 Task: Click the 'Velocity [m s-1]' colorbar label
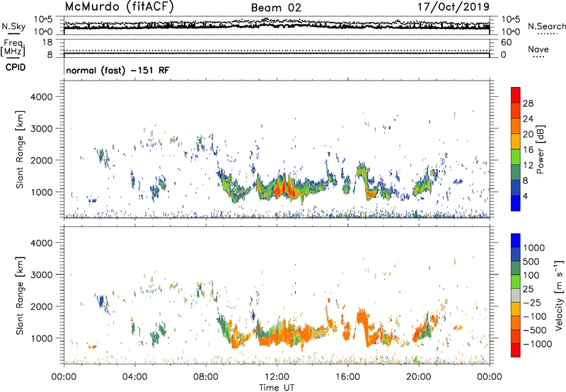(x=559, y=295)
